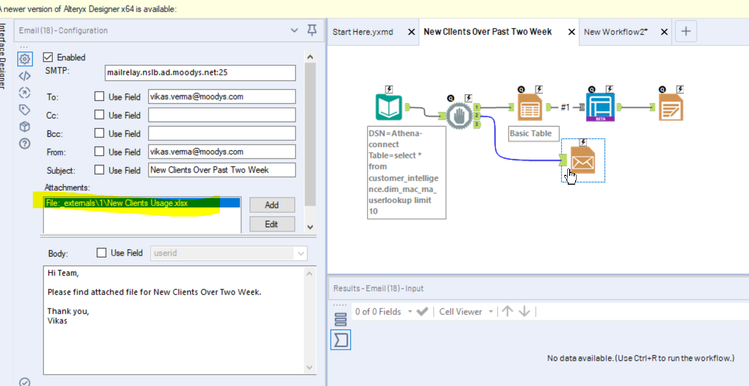Click the up arrow in Results toolbar
Screen dimensions: 749x386
point(507,311)
